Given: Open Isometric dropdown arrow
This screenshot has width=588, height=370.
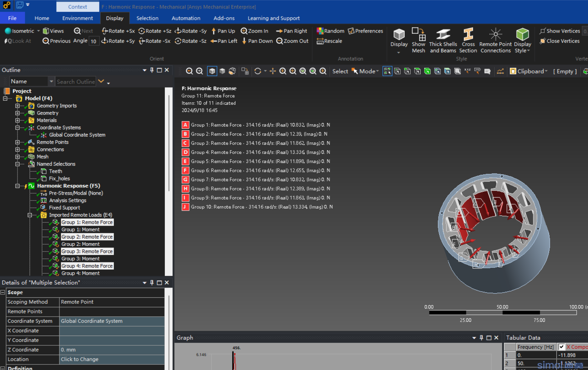Looking at the screenshot, I should point(38,31).
